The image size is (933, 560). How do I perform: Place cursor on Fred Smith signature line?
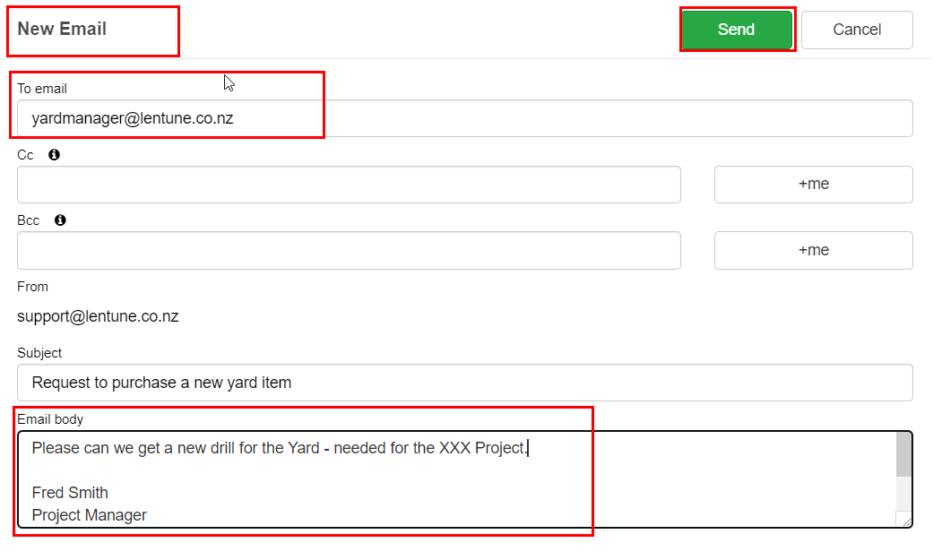tap(70, 493)
